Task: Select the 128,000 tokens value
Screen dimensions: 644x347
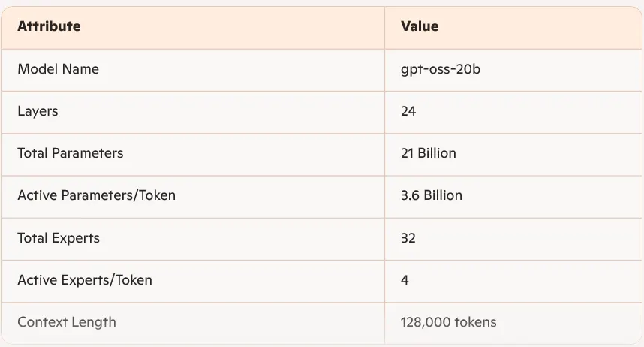Action: click(x=448, y=322)
